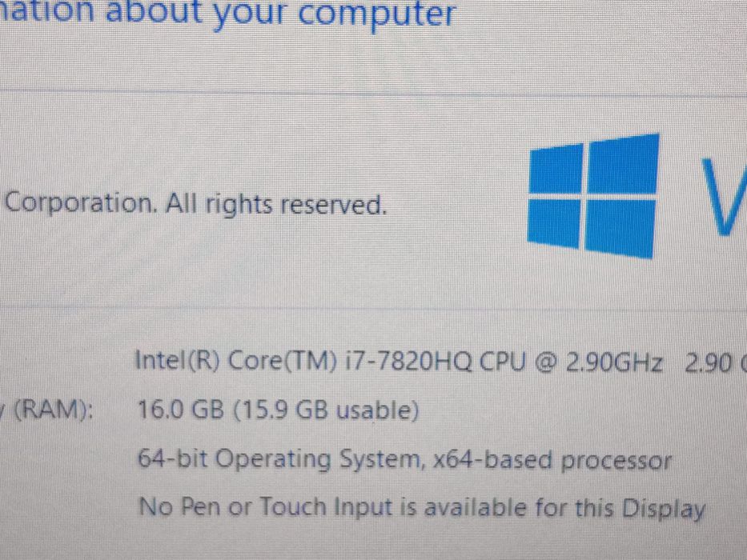Click the blue Windows logo
747x560 pixels.
(593, 196)
